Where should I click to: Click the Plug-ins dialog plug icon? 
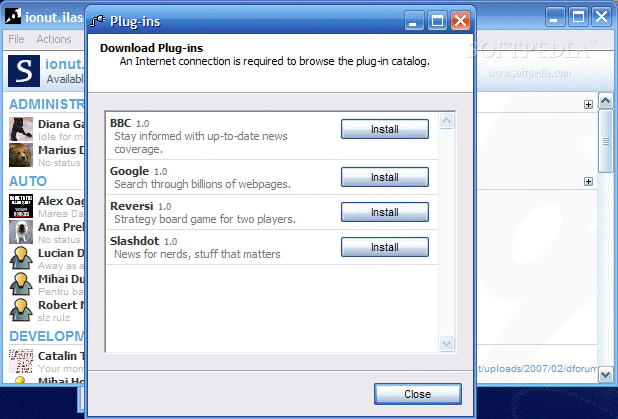pyautogui.click(x=98, y=20)
